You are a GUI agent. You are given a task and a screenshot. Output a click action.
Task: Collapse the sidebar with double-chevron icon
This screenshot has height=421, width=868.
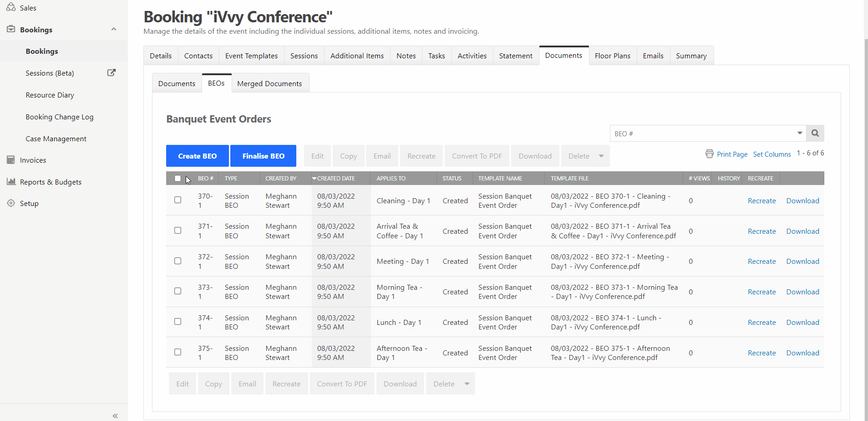pos(115,415)
